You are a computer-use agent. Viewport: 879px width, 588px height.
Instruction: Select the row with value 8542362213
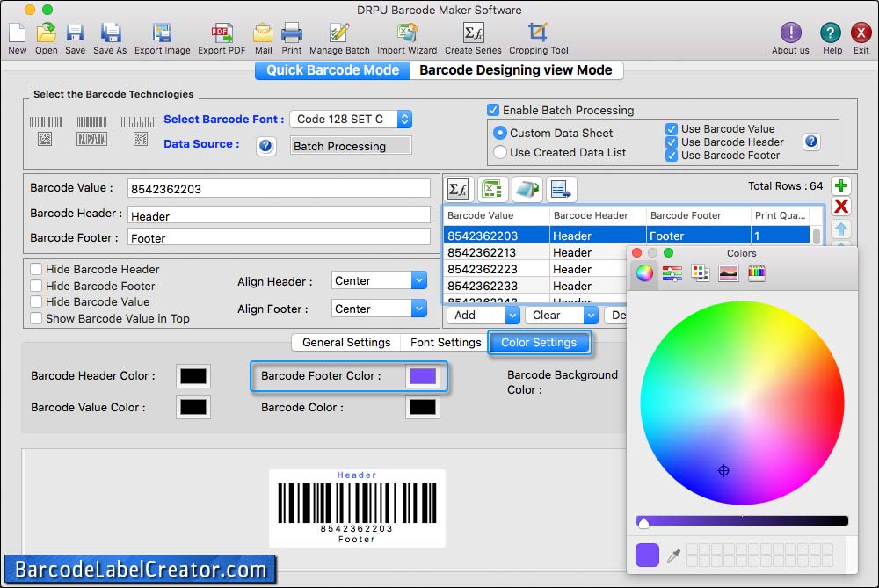[535, 253]
